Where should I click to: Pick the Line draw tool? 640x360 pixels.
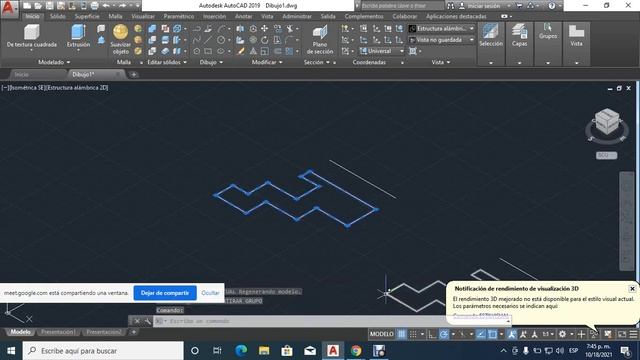tap(208, 40)
